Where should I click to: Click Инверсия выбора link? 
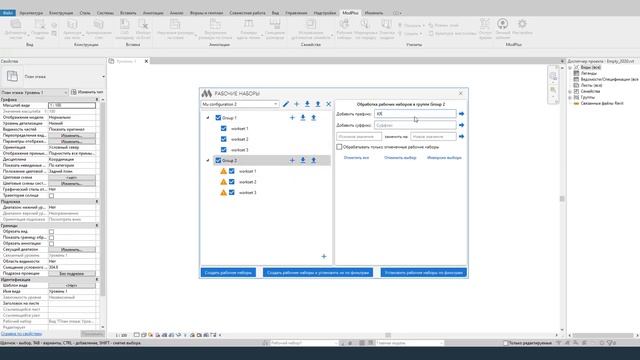point(444,158)
